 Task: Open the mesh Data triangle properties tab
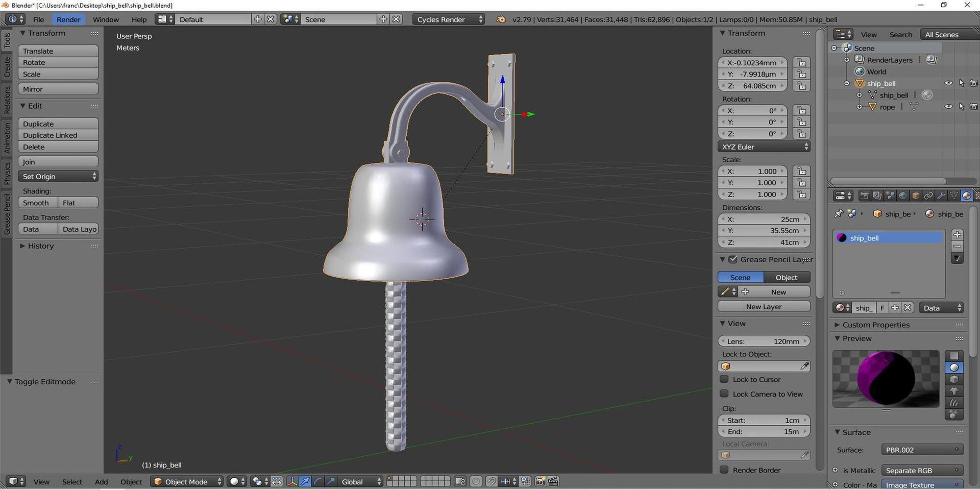point(953,196)
